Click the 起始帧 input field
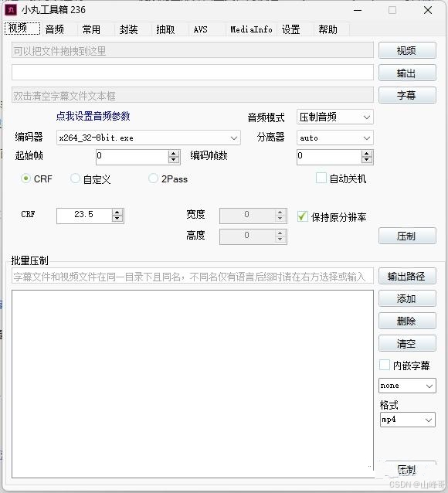This screenshot has height=493, width=448. pos(132,157)
